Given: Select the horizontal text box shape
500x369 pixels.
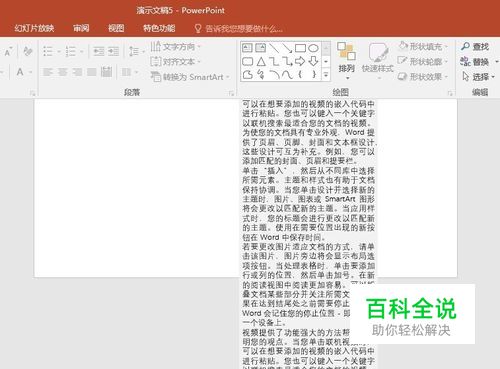Looking at the screenshot, I should click(x=247, y=48).
